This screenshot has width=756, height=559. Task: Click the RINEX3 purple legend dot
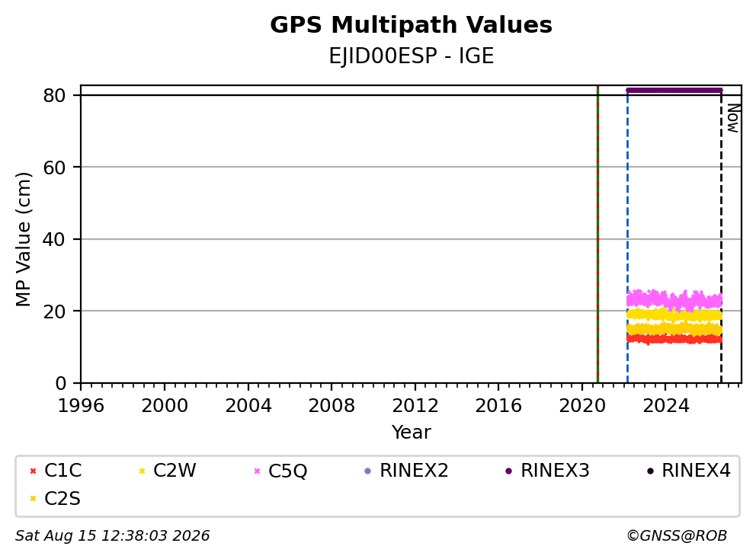click(508, 471)
